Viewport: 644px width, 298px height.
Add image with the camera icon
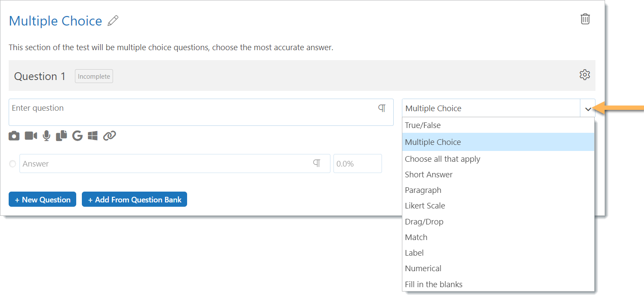click(14, 136)
